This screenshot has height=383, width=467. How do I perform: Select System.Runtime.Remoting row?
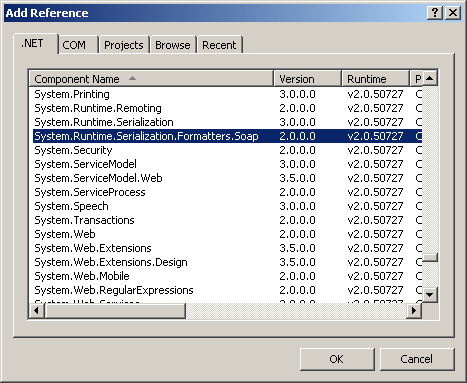pyautogui.click(x=227, y=108)
